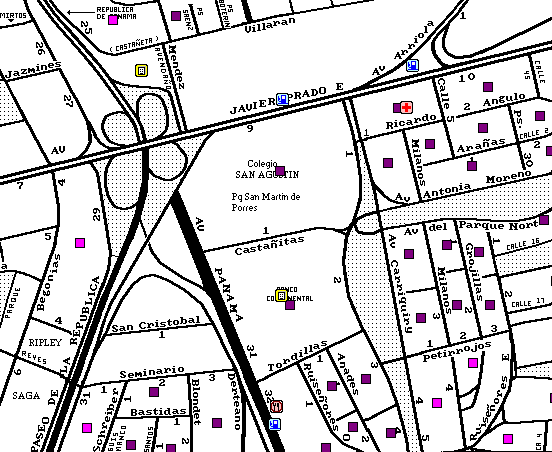
Task: Click the RIPLEY store label
Action: (x=45, y=343)
